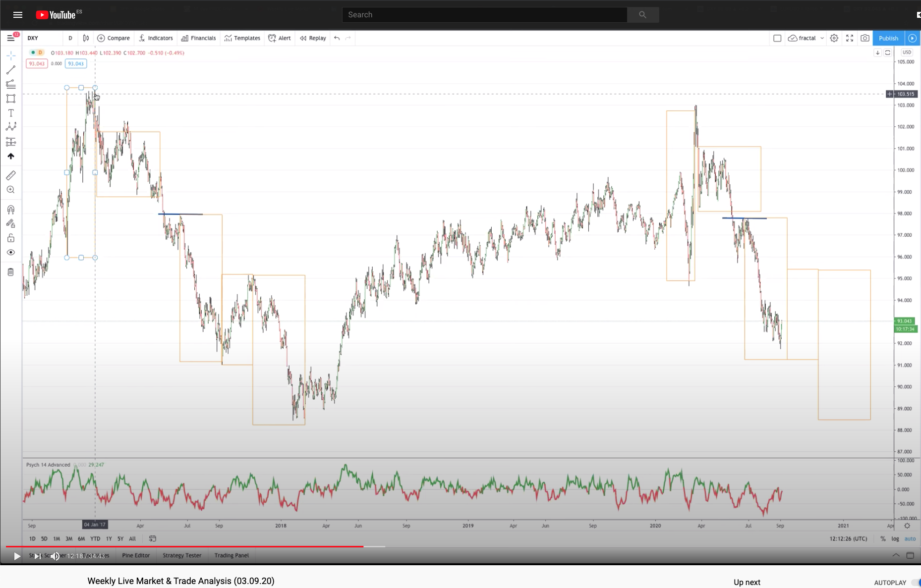Set the chart range to 1Y
The image size is (921, 588).
point(109,538)
